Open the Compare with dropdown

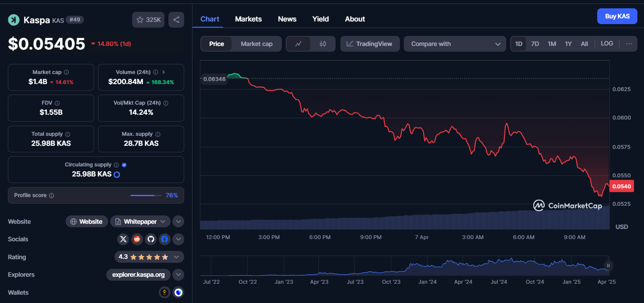tap(455, 44)
